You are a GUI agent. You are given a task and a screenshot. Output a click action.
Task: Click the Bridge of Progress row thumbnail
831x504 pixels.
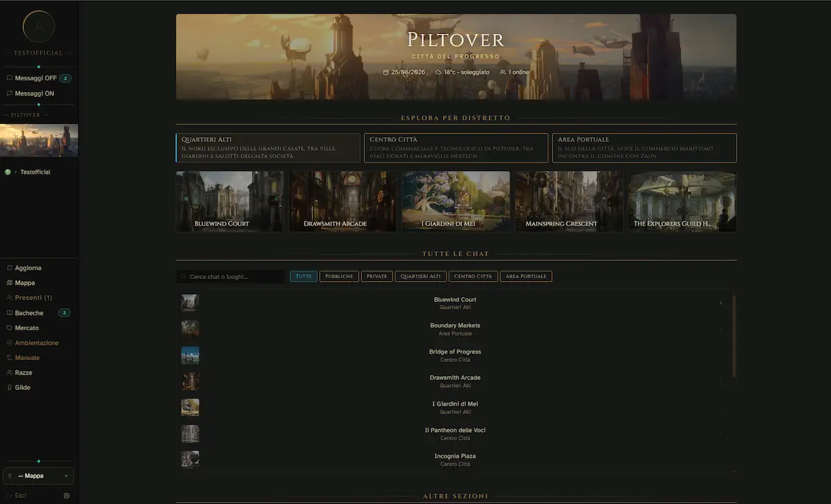pyautogui.click(x=190, y=355)
